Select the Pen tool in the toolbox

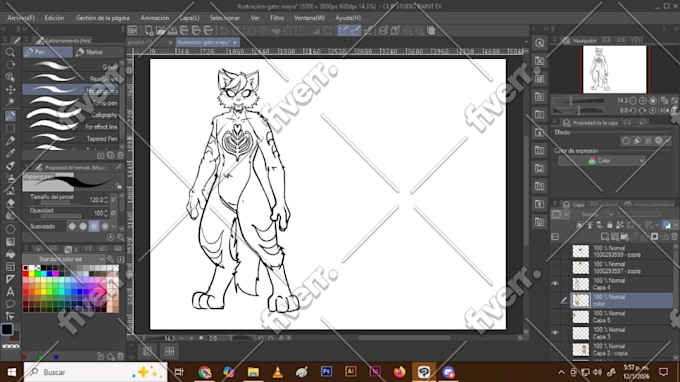pyautogui.click(x=10, y=115)
